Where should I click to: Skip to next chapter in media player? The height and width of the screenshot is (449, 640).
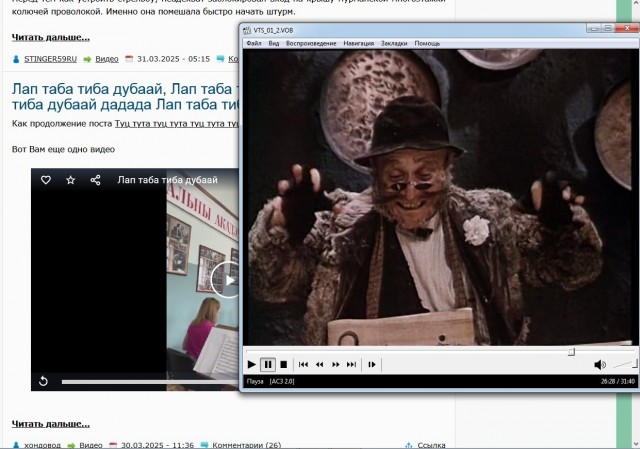(351, 365)
